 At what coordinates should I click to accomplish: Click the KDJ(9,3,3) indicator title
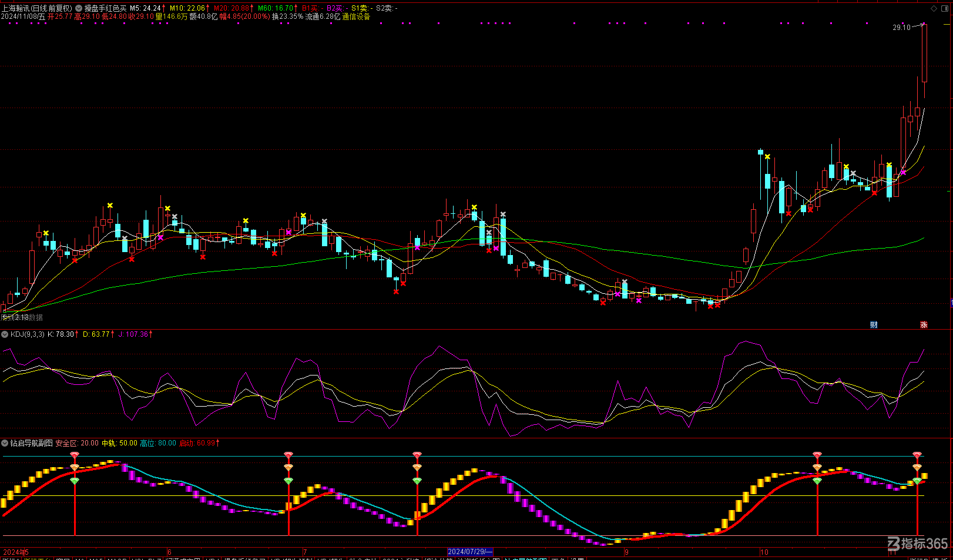(x=28, y=334)
